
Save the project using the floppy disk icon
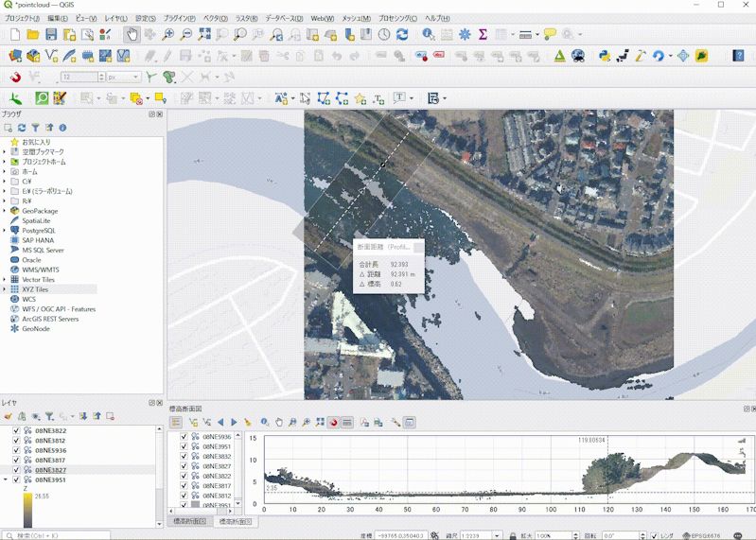point(51,34)
